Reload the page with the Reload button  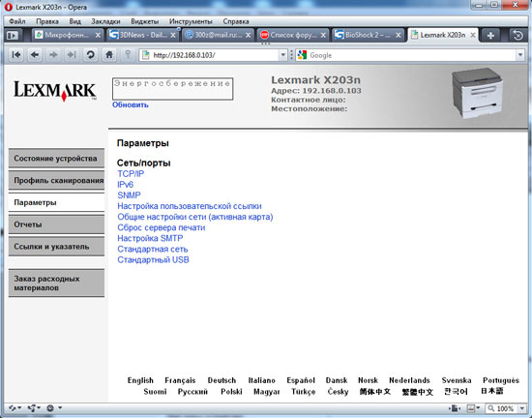(90, 54)
